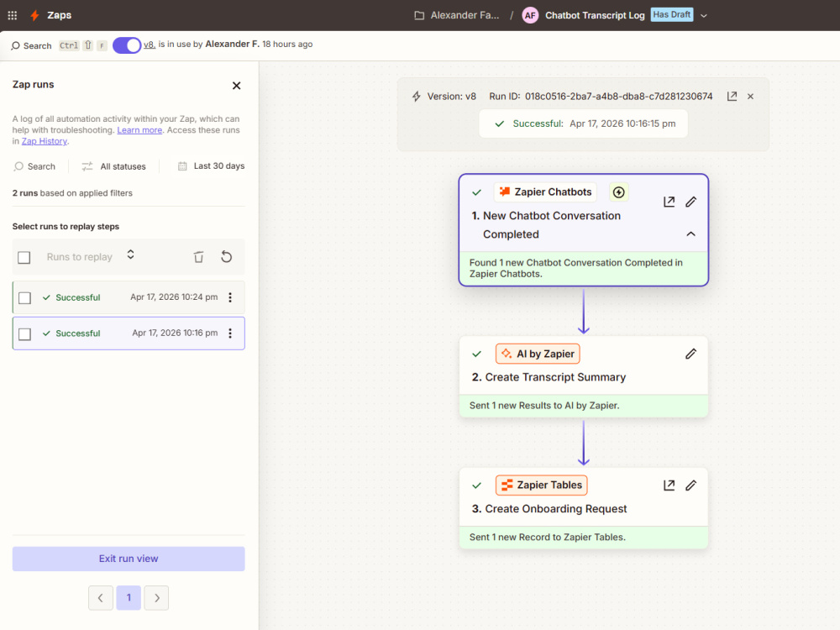Image resolution: width=840 pixels, height=630 pixels.
Task: Toggle the Zap on/off switch
Action: pos(127,45)
